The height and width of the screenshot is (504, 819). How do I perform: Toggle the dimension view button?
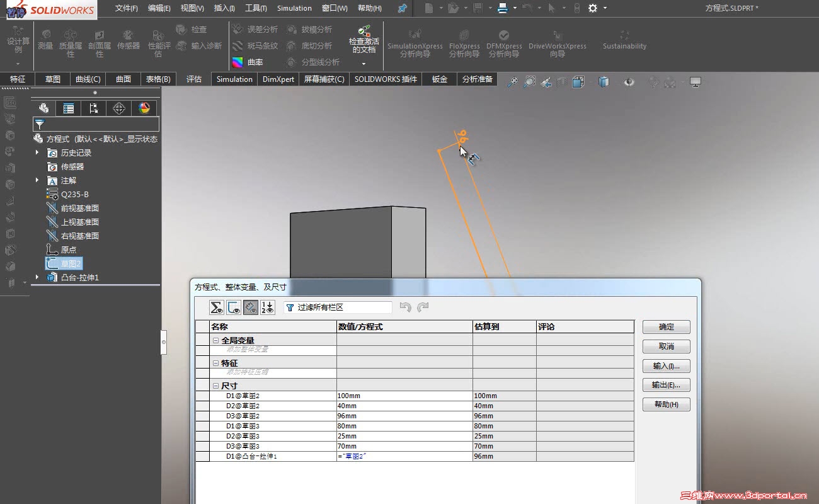251,307
